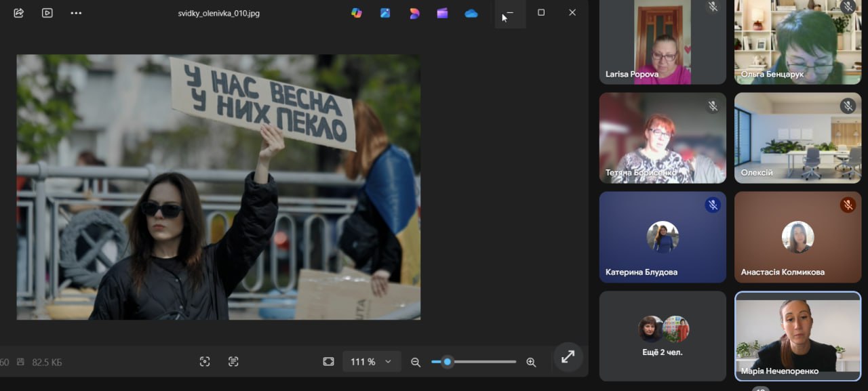The image size is (868, 391).
Task: Launch Clipchamp from the title bar
Action: (x=442, y=13)
